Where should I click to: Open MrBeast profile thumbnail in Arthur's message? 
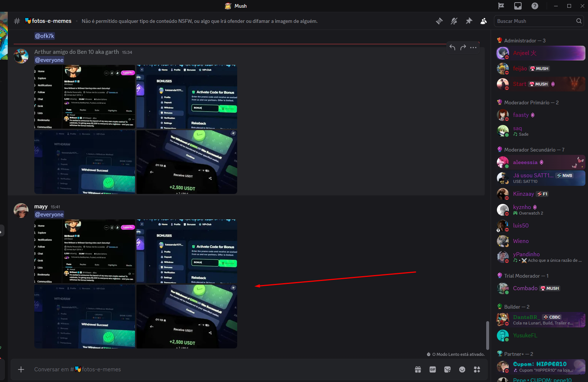coord(84,97)
